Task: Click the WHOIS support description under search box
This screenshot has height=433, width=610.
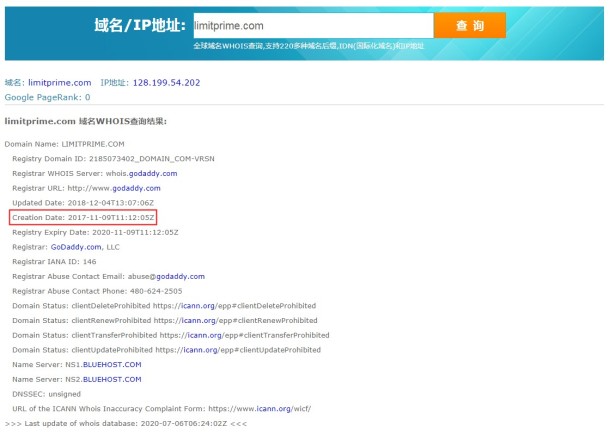Action: [x=309, y=46]
